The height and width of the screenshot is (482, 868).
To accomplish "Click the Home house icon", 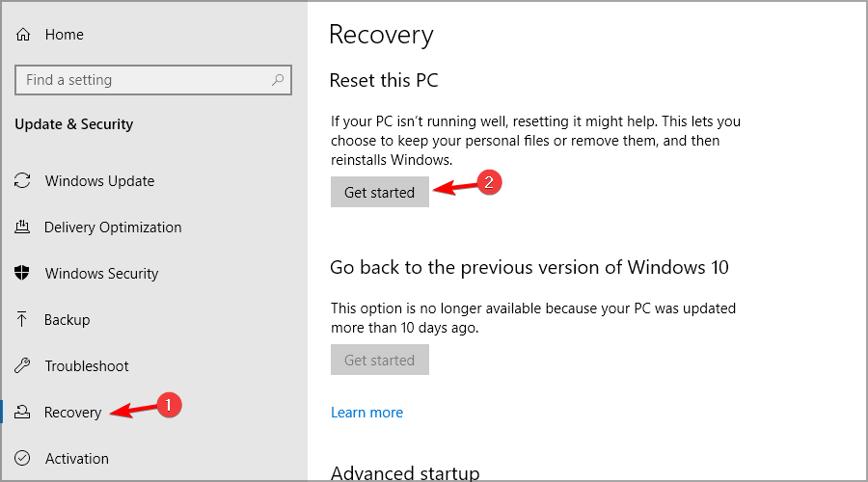I will [x=23, y=35].
